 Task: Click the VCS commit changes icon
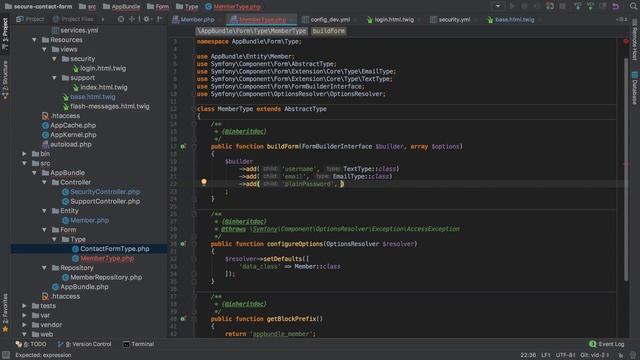590,6
